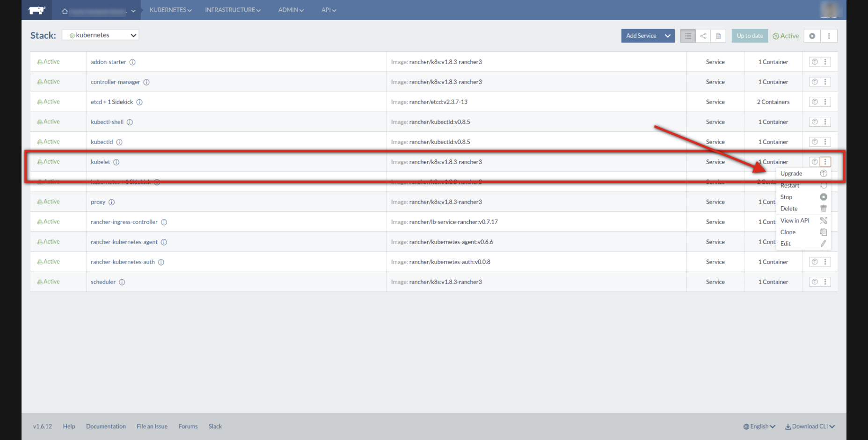Click the upgrade icon for the scheduler service
868x440 pixels.
point(814,281)
